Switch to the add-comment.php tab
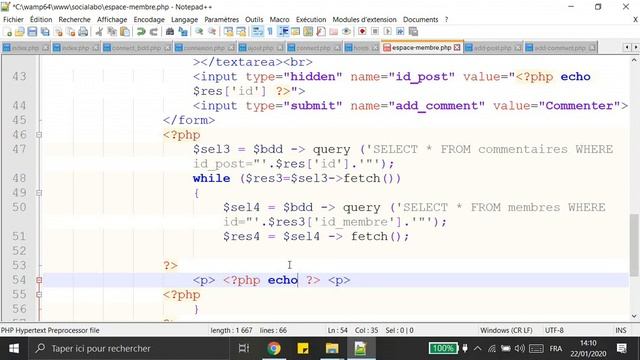This screenshot has width=640, height=360. pos(560,48)
